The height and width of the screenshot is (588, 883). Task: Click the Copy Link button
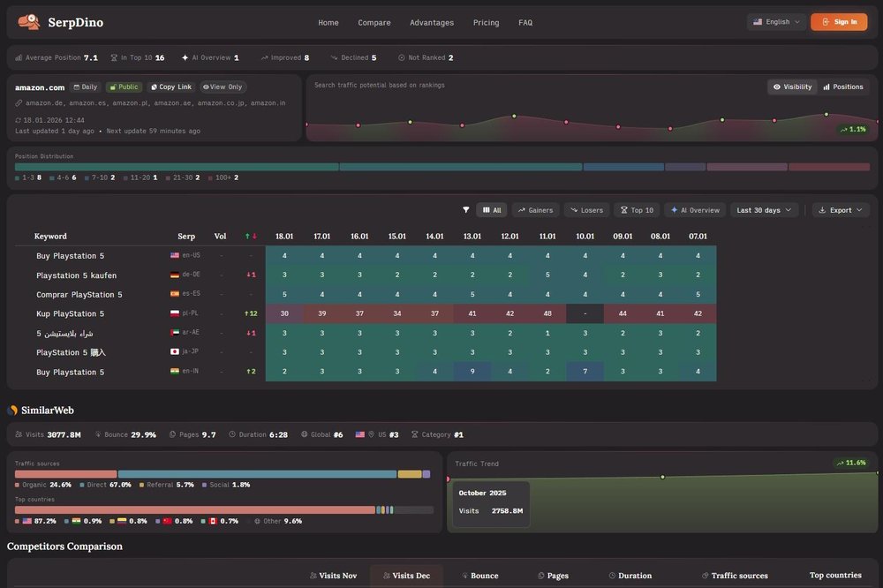click(170, 87)
